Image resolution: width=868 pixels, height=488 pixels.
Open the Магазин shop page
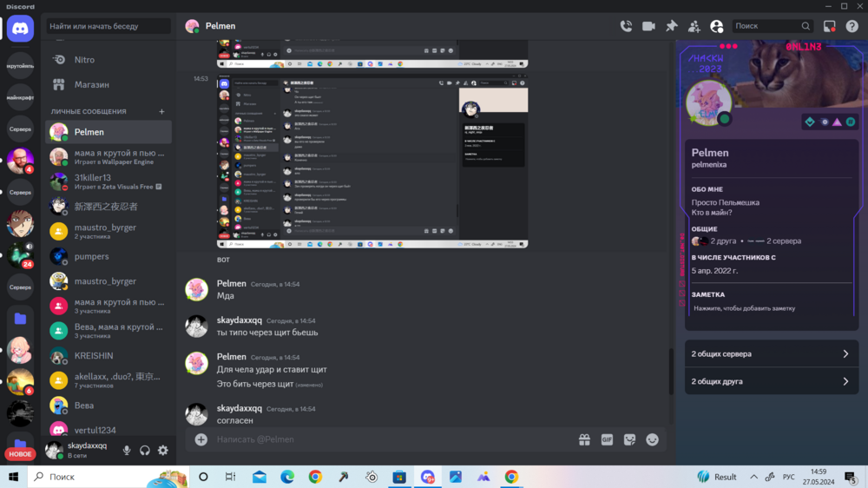108,85
